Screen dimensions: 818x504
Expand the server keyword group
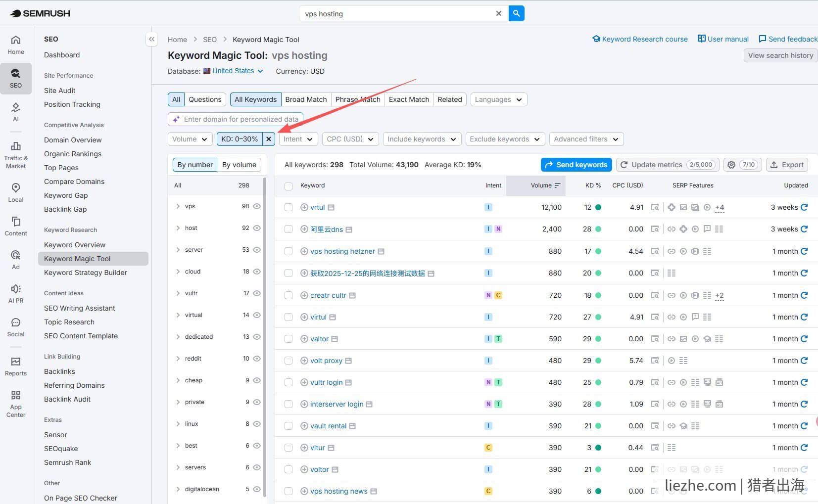(x=178, y=250)
